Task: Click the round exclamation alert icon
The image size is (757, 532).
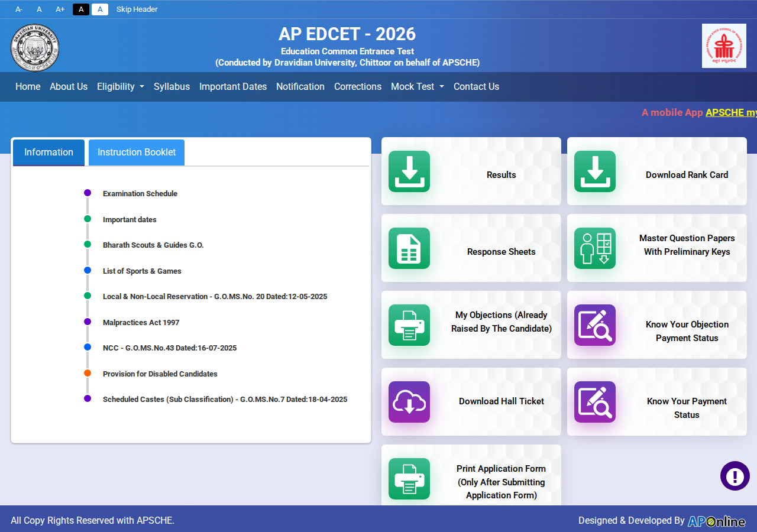Action: [x=735, y=476]
